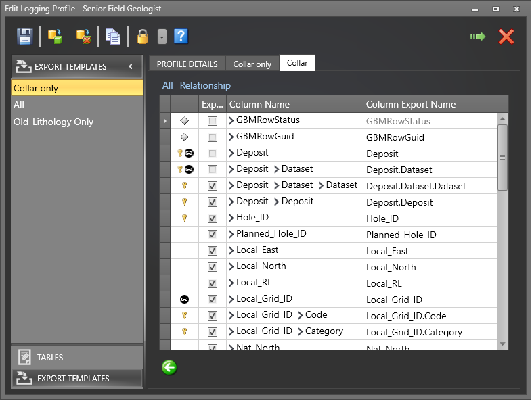Click the red X cancel icon
The height and width of the screenshot is (401, 532).
tap(506, 37)
